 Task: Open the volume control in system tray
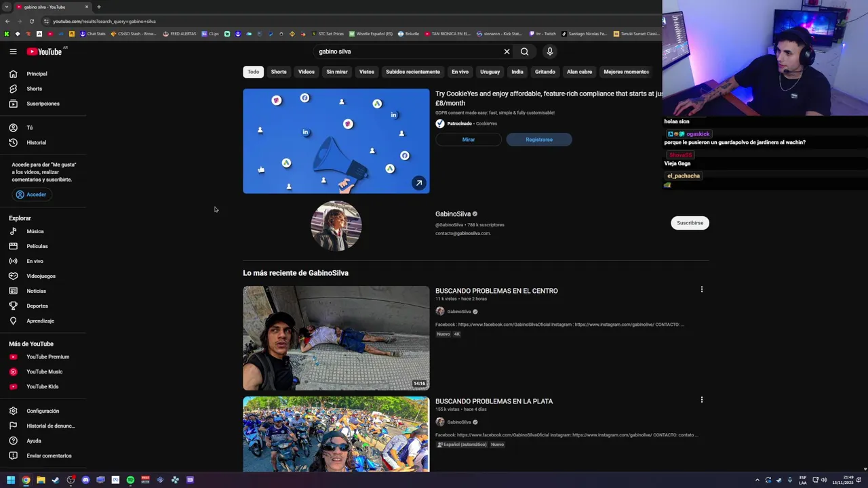824,480
